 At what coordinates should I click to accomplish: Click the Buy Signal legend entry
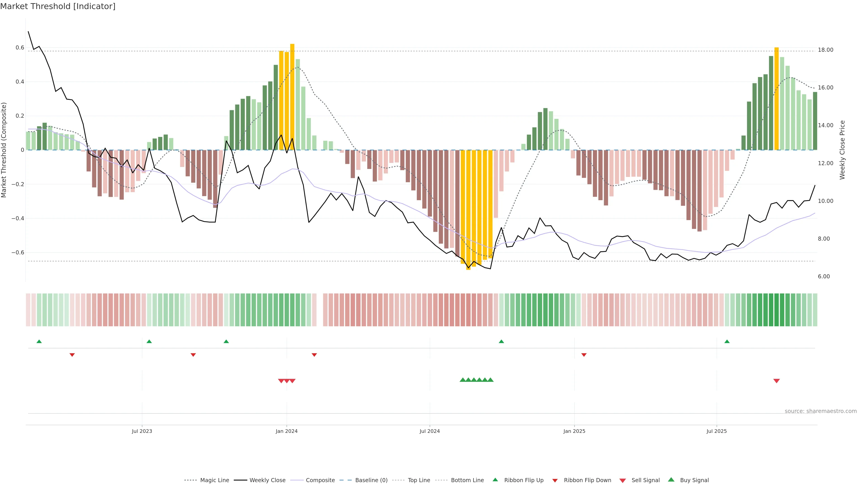click(x=694, y=480)
